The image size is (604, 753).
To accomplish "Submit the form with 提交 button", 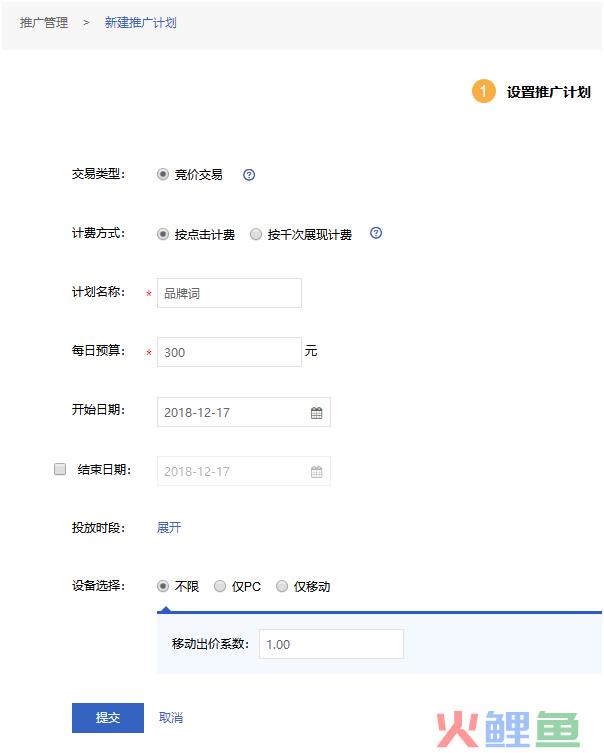I will tap(108, 717).
